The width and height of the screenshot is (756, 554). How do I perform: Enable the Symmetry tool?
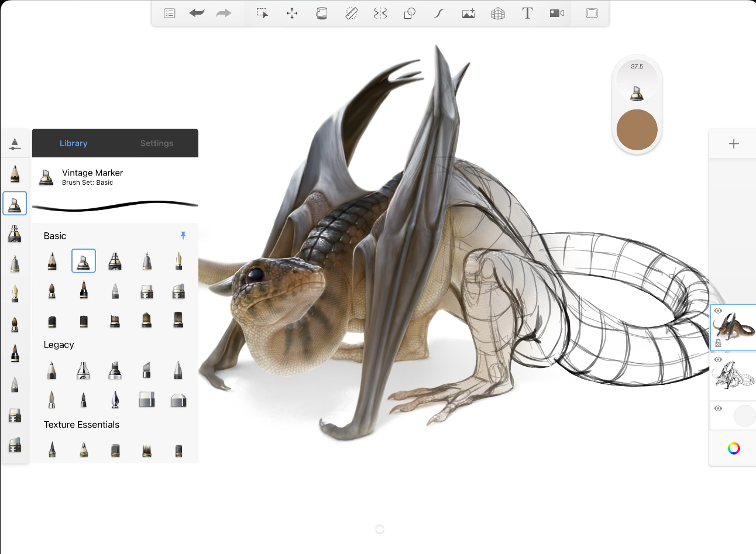click(x=380, y=13)
